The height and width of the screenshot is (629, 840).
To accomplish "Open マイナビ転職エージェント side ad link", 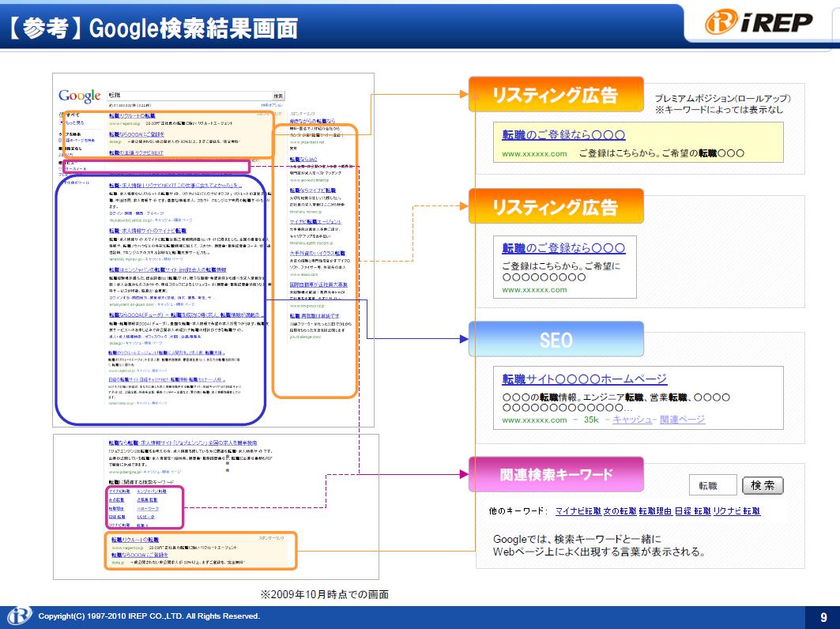I will (315, 221).
